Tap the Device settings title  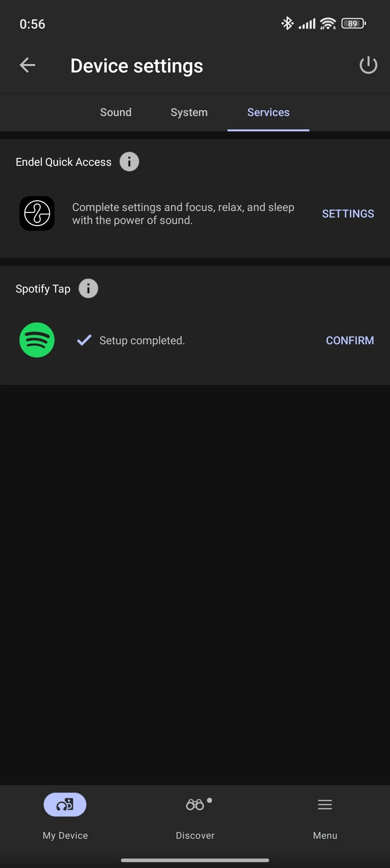(x=137, y=66)
